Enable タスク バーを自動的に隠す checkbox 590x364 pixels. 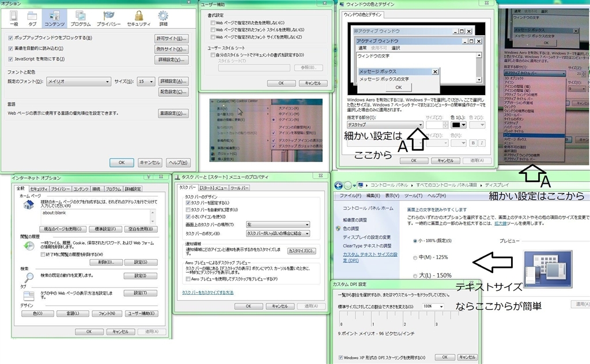[188, 210]
